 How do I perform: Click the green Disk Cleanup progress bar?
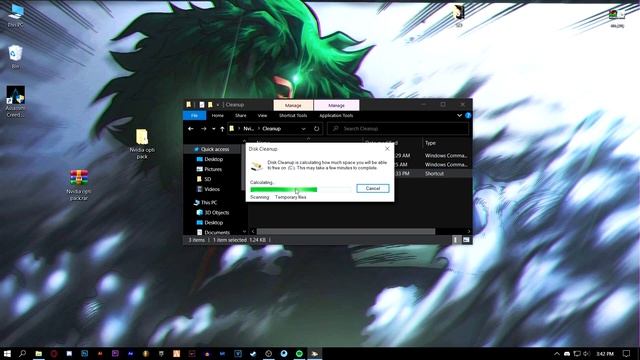pos(301,189)
